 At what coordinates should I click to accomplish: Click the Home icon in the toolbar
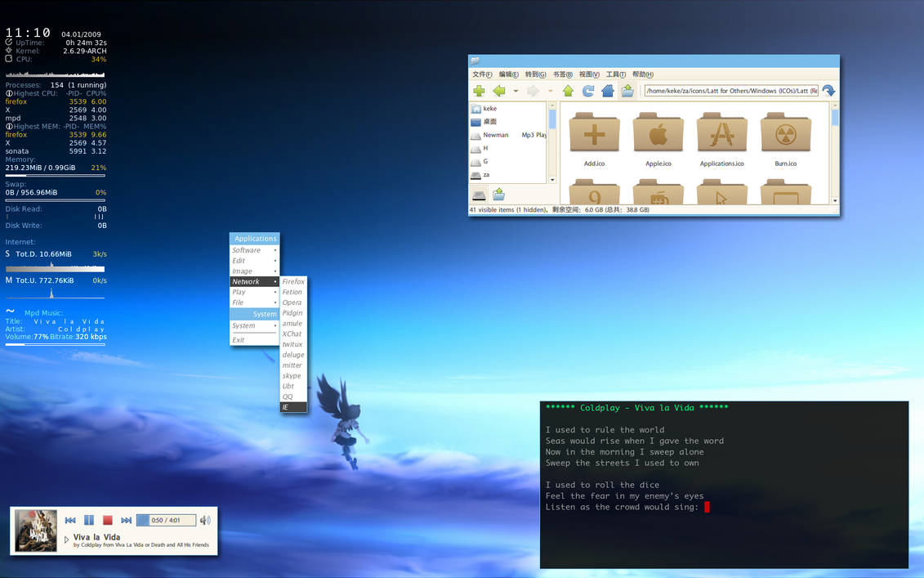click(607, 91)
